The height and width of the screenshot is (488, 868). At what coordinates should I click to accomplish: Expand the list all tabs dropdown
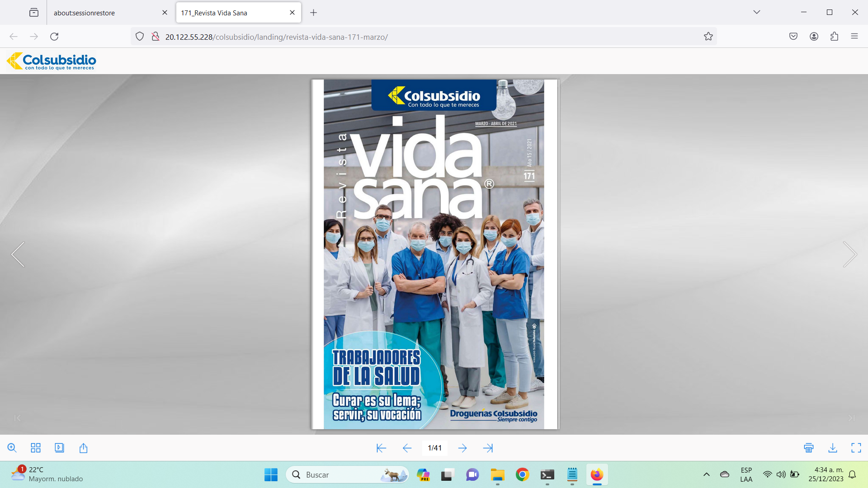(x=757, y=12)
